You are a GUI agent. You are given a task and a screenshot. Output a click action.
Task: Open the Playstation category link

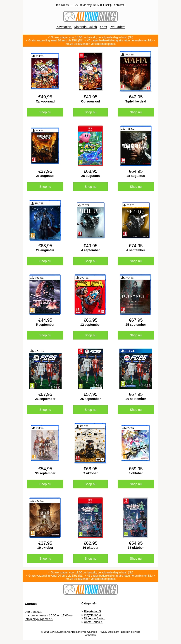pos(64,27)
